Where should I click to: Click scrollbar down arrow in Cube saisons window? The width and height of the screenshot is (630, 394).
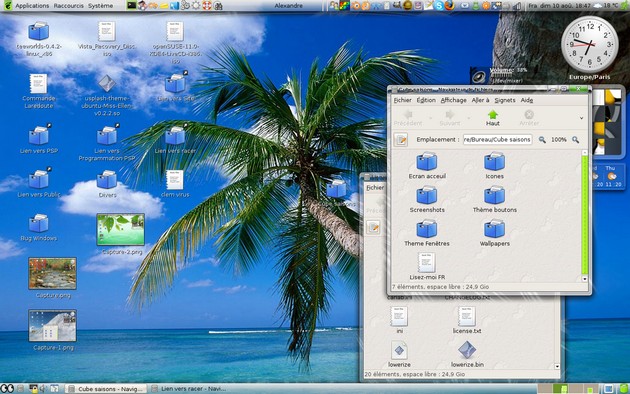point(585,279)
